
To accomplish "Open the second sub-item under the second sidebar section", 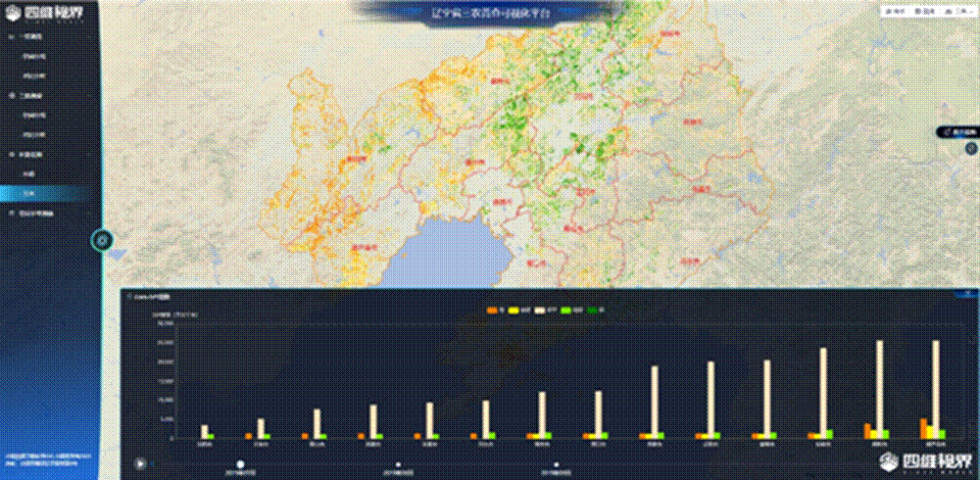I will pos(34,134).
